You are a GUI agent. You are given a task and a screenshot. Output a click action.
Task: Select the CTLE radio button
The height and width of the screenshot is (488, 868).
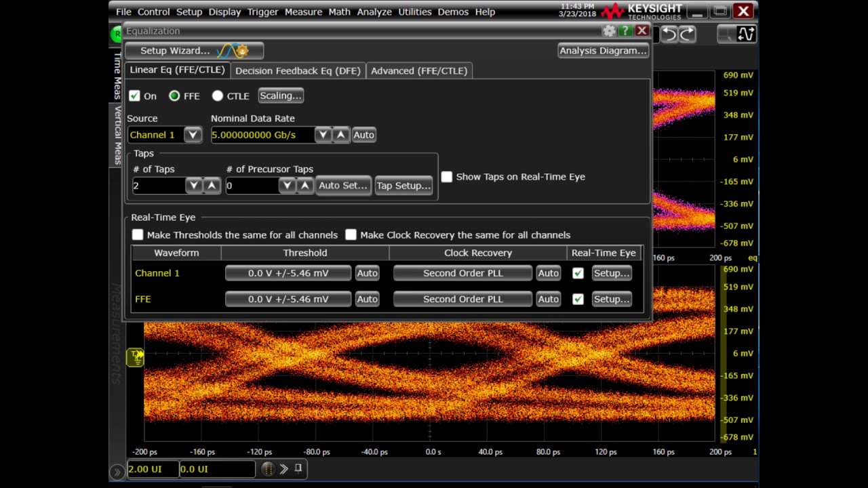tap(218, 96)
